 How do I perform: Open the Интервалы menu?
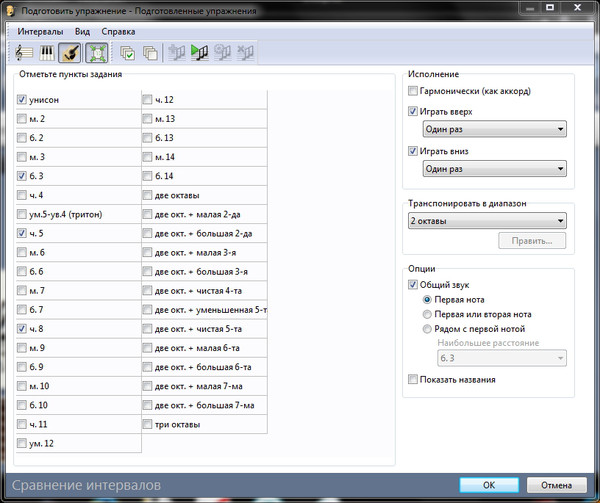(40, 31)
